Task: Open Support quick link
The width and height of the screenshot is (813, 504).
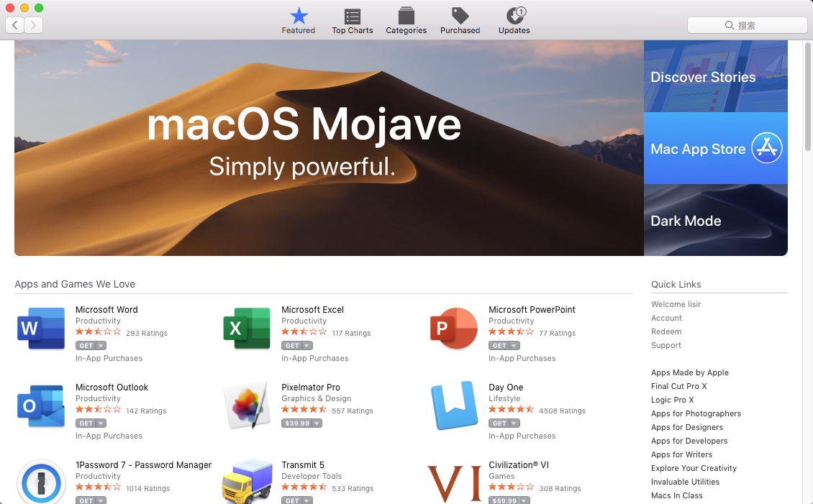Action: point(666,346)
